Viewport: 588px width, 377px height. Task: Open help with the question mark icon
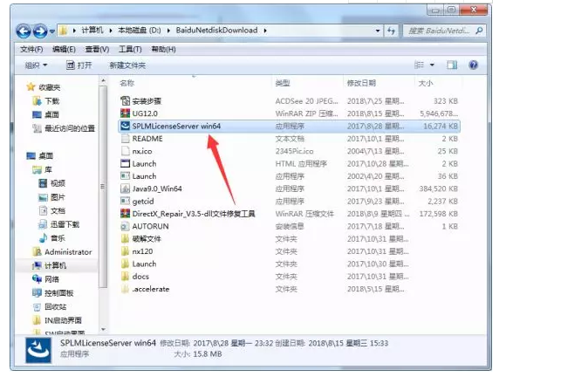(473, 65)
